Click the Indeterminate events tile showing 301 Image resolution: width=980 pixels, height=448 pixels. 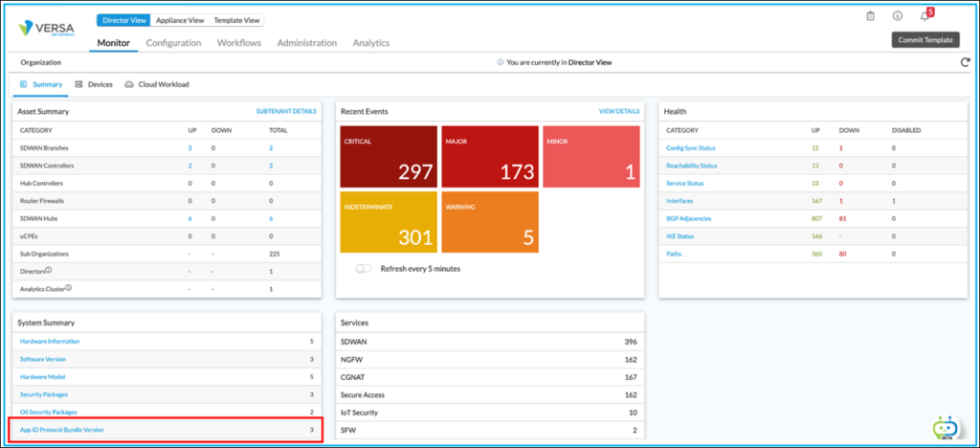point(389,222)
